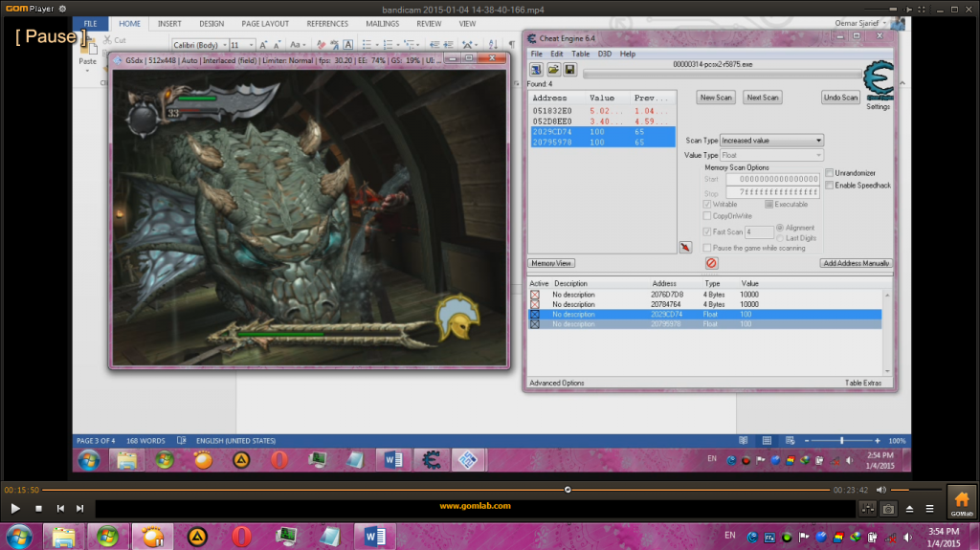
Task: Click the red arrow add-to-address-list icon
Action: click(685, 247)
